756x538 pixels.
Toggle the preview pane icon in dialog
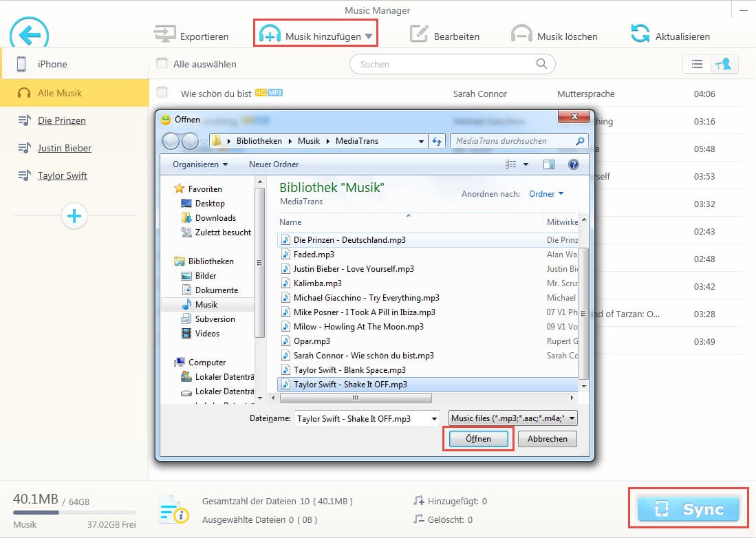[x=549, y=164]
